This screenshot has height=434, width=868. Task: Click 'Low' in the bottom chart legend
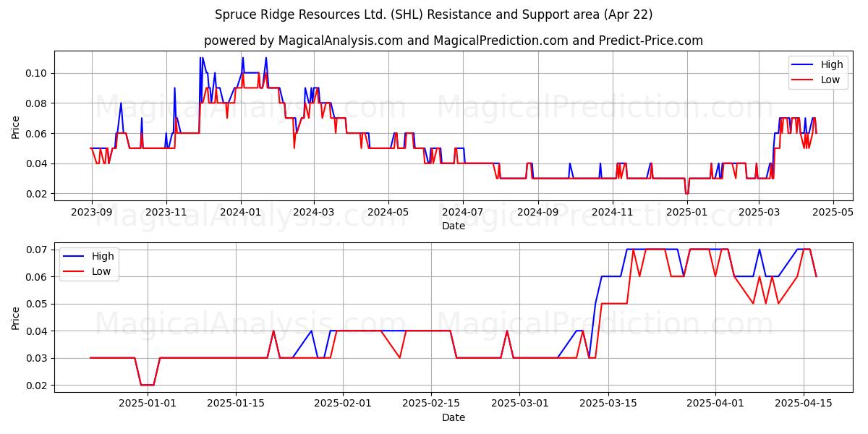101,272
